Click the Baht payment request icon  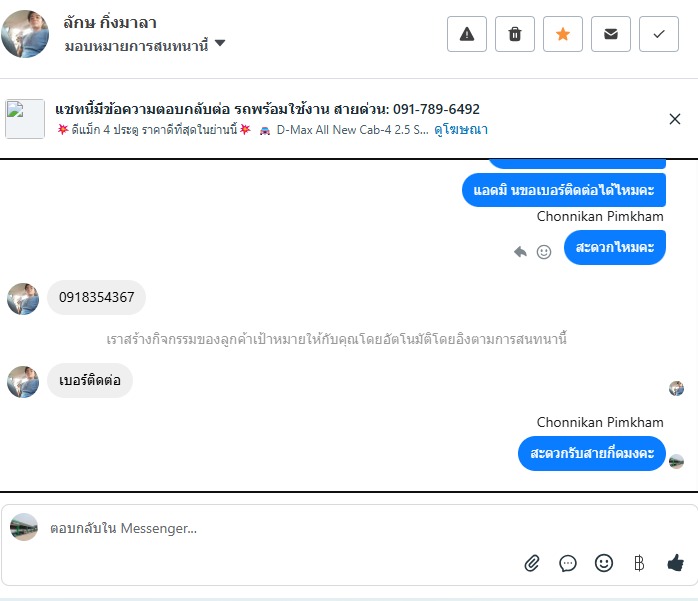tap(639, 563)
